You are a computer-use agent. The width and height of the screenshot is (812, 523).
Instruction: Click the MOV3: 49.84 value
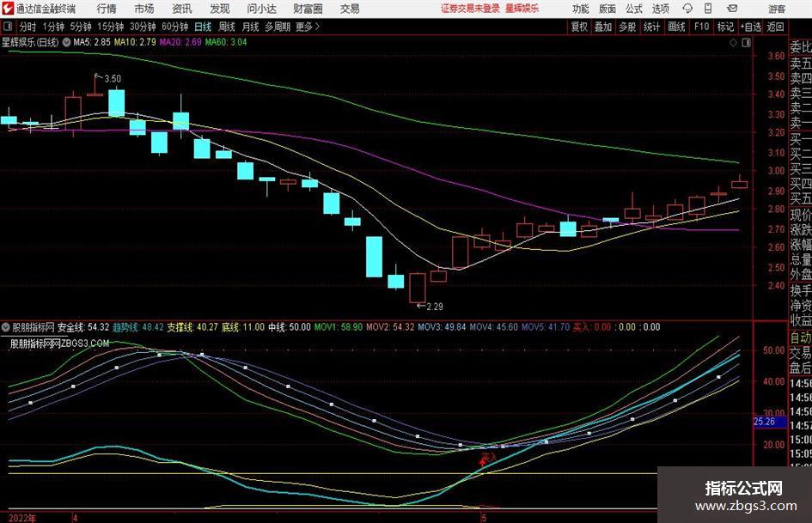pos(442,327)
